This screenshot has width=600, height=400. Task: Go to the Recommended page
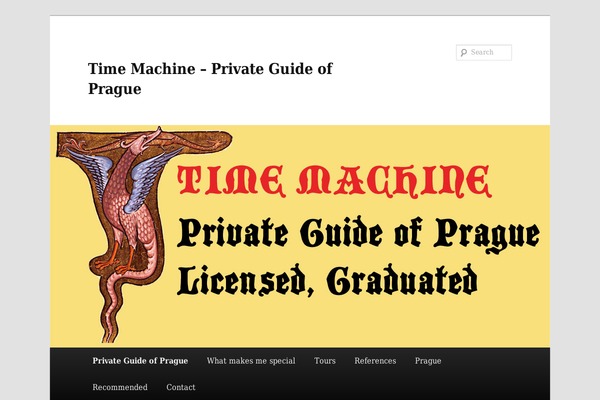120,387
